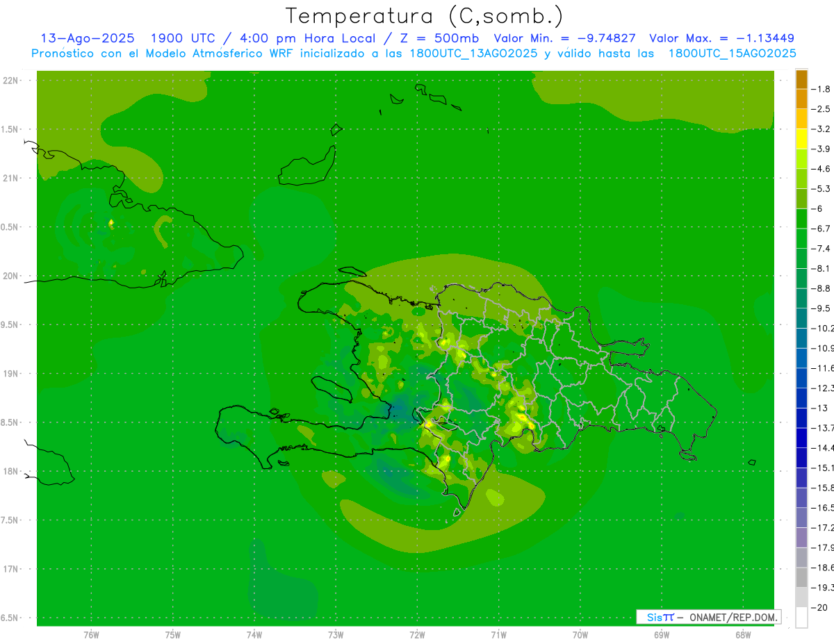
Task: Click the "1900 UTC" time text
Action: click(183, 38)
